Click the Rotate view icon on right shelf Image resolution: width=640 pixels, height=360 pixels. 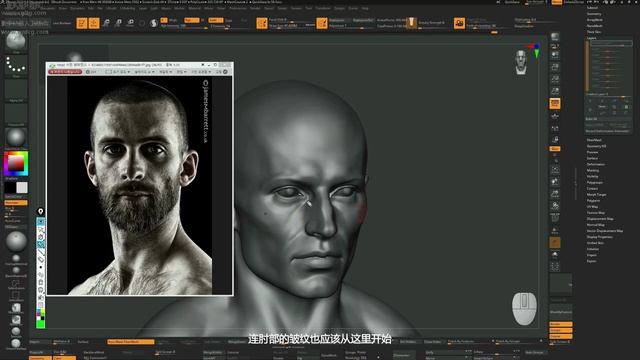pos(555,206)
